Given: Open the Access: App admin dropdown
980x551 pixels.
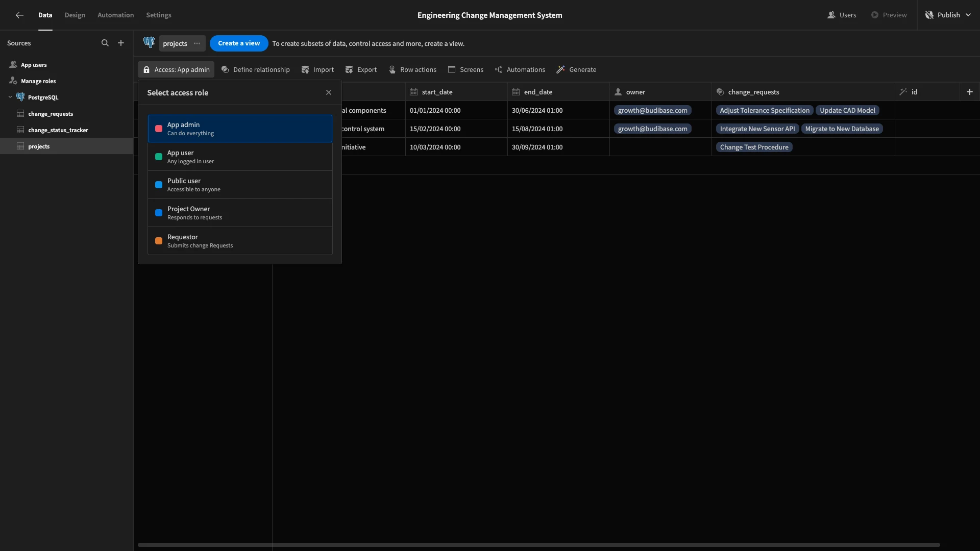Looking at the screenshot, I should 176,70.
